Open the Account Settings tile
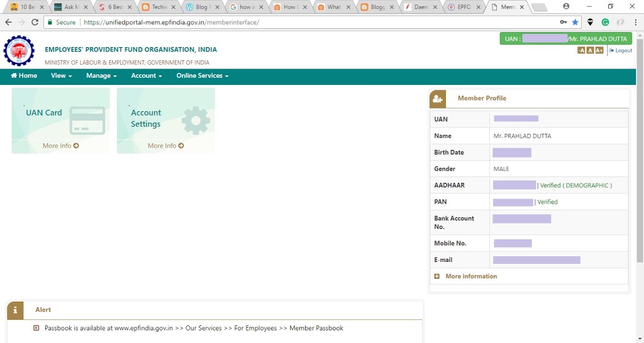The image size is (644, 343). coord(166,120)
